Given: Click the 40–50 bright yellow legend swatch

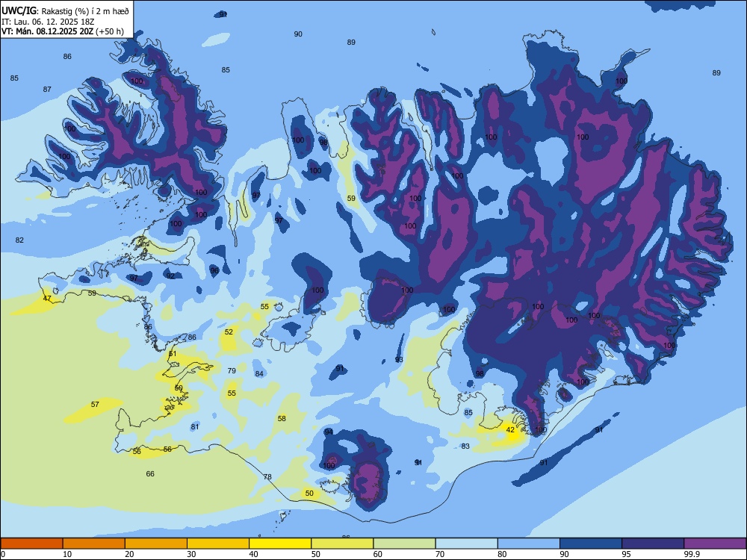Looking at the screenshot, I should (x=280, y=544).
